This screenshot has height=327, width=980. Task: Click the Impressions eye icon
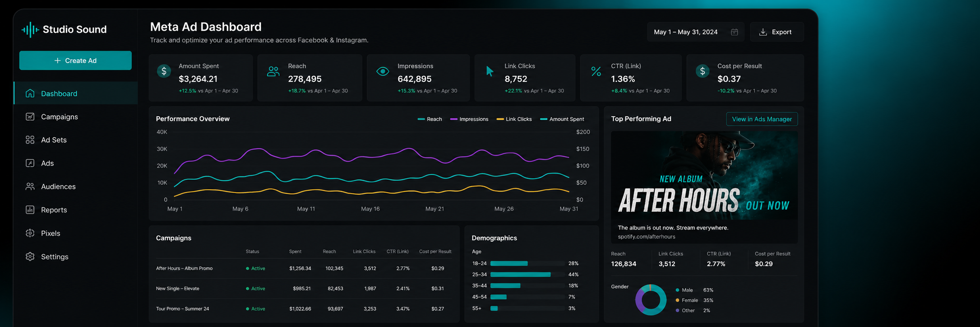(x=383, y=71)
